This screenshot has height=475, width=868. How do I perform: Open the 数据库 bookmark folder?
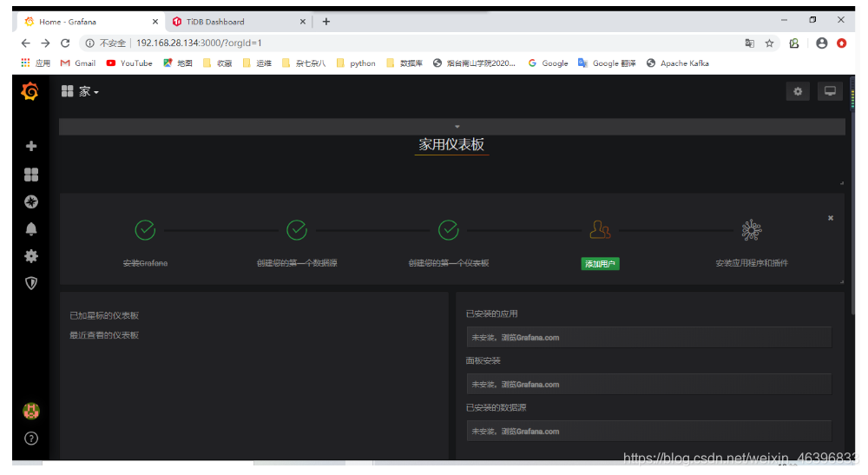pyautogui.click(x=404, y=63)
